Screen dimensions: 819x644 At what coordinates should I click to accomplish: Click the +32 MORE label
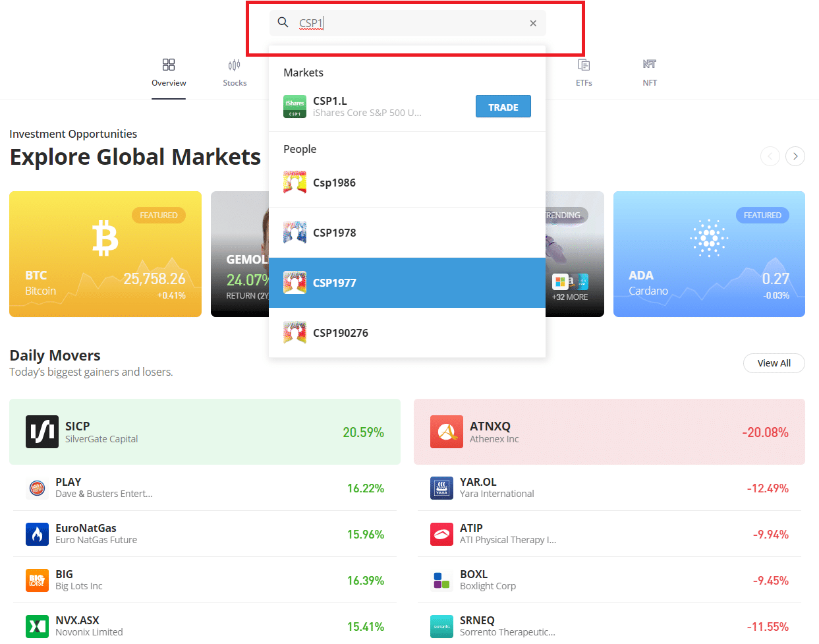pyautogui.click(x=570, y=297)
